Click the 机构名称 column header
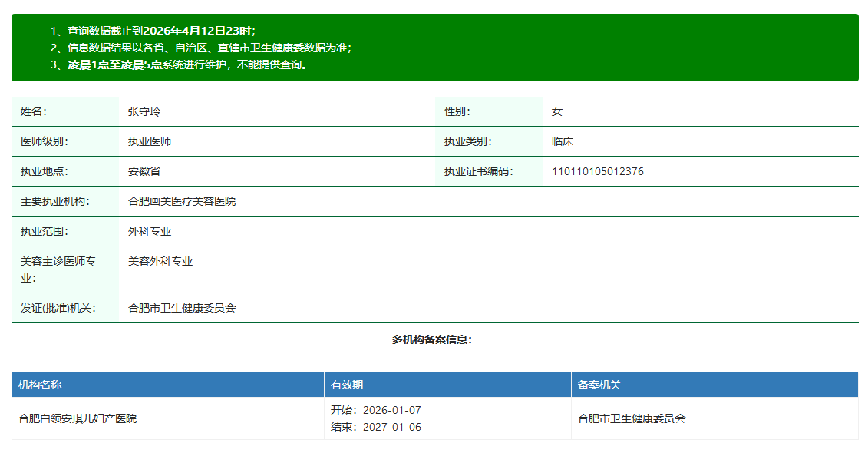 click(x=40, y=385)
